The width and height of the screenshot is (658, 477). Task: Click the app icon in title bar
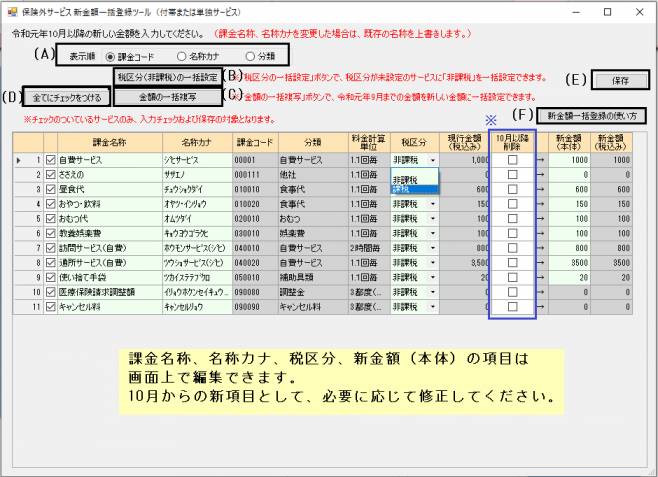(11, 12)
